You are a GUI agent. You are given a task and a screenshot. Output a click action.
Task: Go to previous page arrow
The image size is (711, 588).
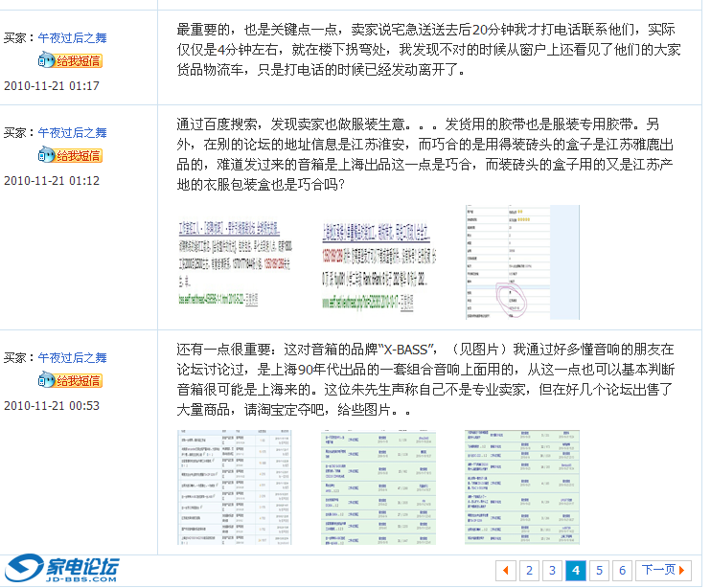pos(506,571)
